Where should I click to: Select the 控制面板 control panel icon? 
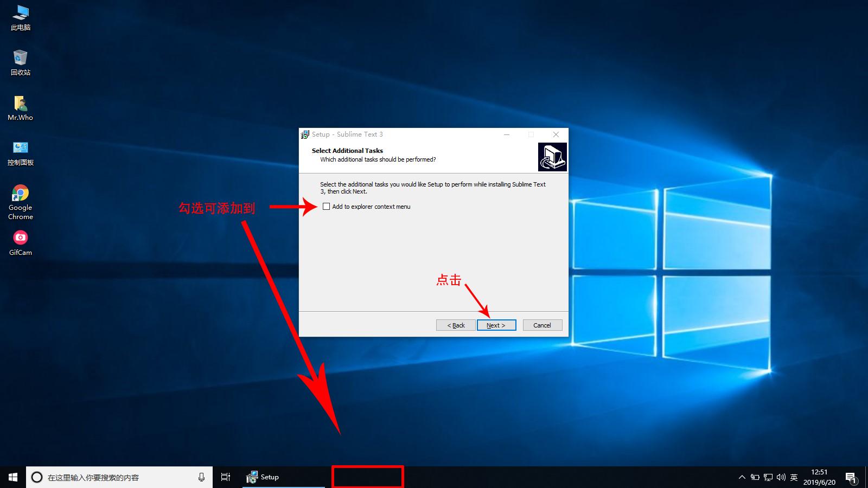click(x=21, y=153)
